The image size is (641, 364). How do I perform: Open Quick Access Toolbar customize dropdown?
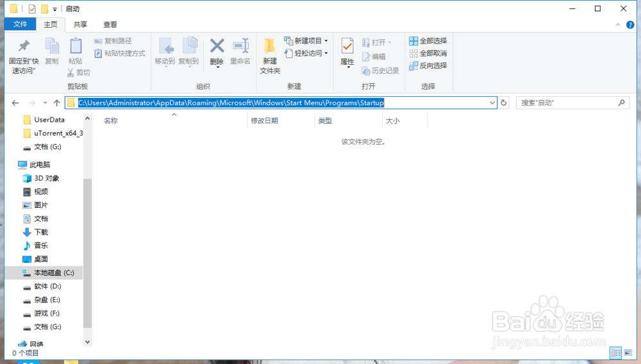coord(54,9)
